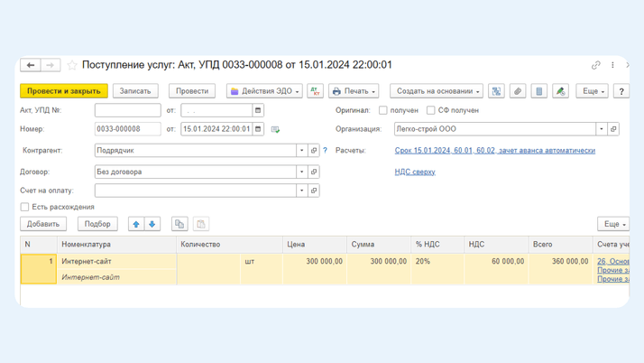
Task: Open the 26, Основ... accounts link
Action: pos(612,262)
